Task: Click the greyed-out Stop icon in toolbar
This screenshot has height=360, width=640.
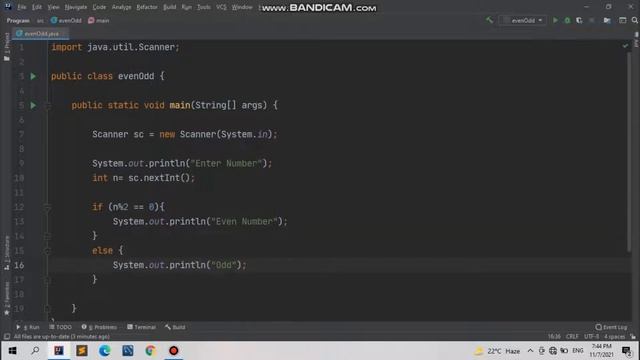Action: (x=592, y=20)
